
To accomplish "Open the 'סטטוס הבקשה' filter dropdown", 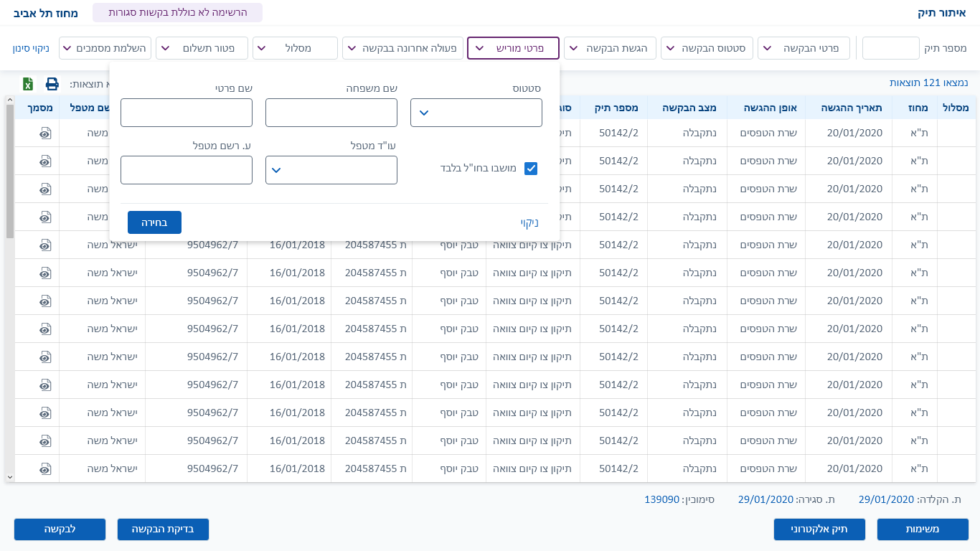I will 707,48.
